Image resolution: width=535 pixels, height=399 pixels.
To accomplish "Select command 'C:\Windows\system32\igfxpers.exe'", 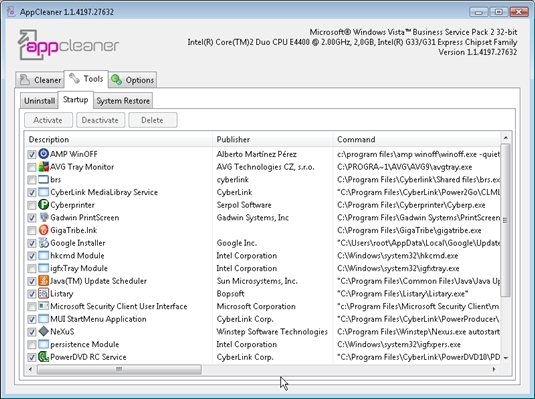I will tap(399, 344).
